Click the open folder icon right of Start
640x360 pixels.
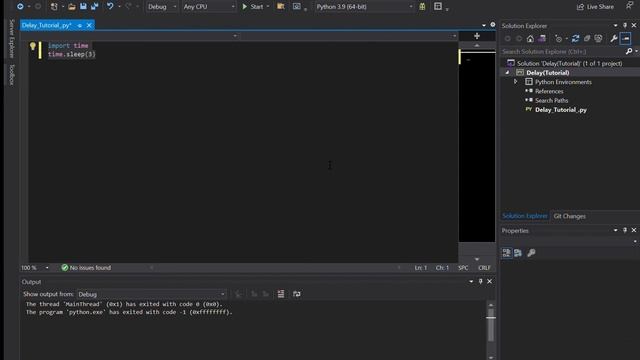tap(281, 7)
